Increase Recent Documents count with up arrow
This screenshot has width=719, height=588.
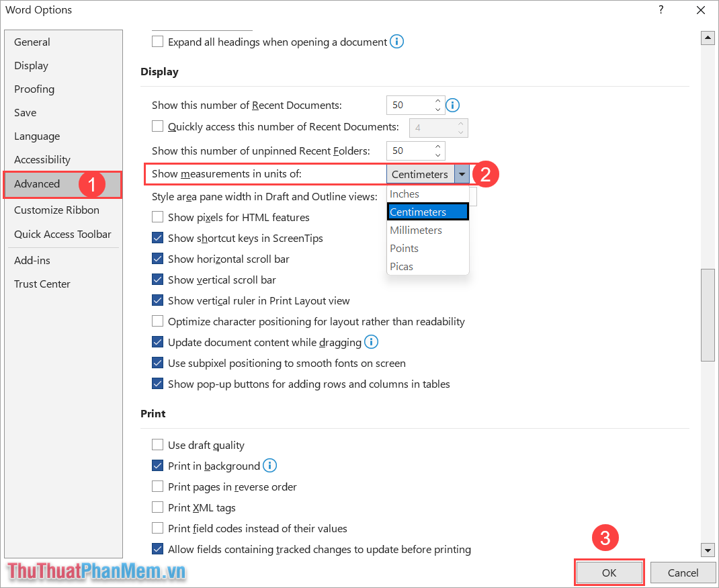(437, 101)
